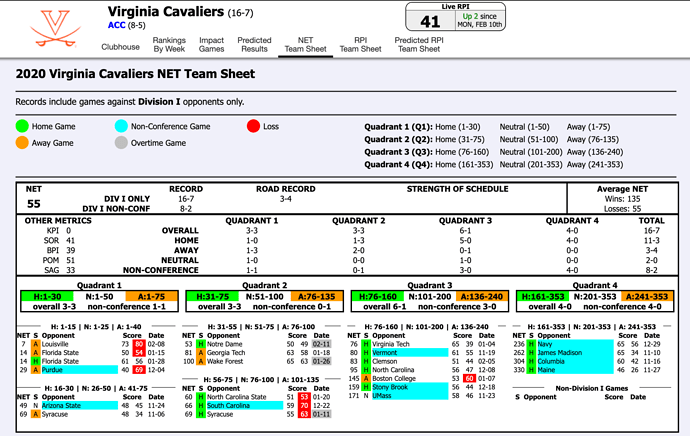Click Average NET Wins: 135
The height and width of the screenshot is (436, 690).
click(x=622, y=199)
